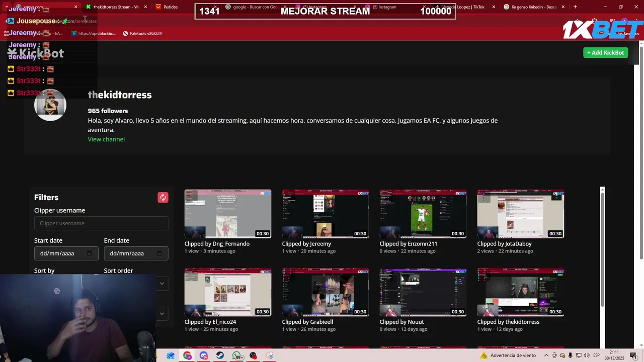Screen dimensions: 644x362
Task: Click the volume speaker icon in system tray
Action: click(587, 355)
